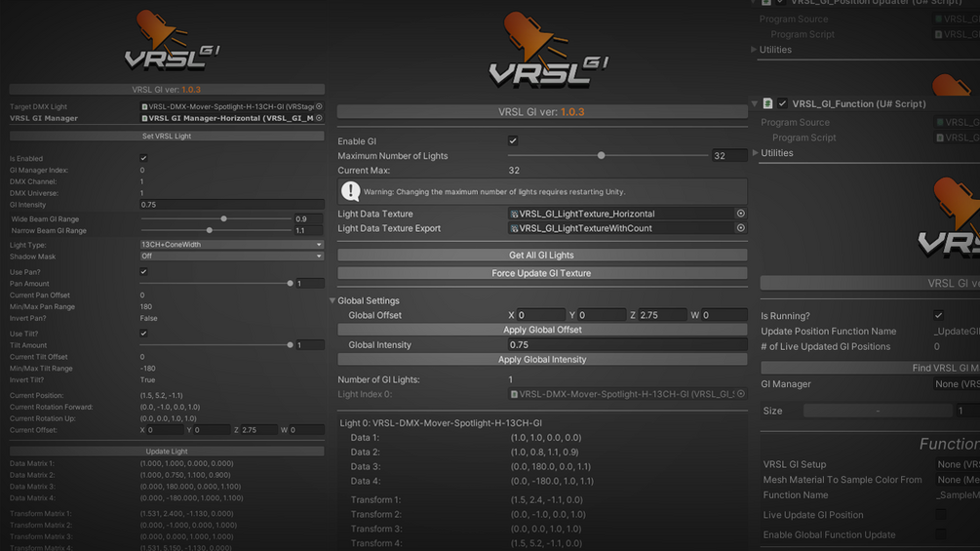980x551 pixels.
Task: Open object picker for VRSL GI Manager field
Action: [319, 118]
